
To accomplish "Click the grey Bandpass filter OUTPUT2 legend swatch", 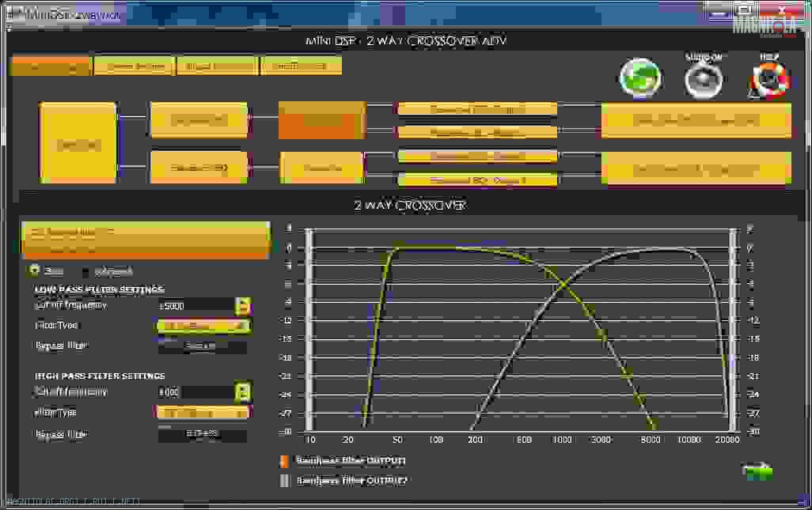I will pos(284,481).
